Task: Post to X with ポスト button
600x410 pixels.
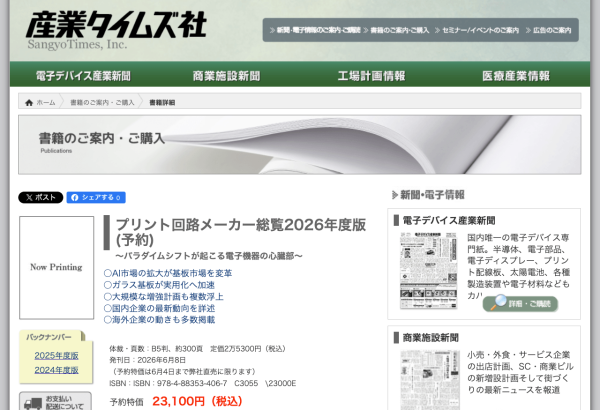Action: point(41,198)
